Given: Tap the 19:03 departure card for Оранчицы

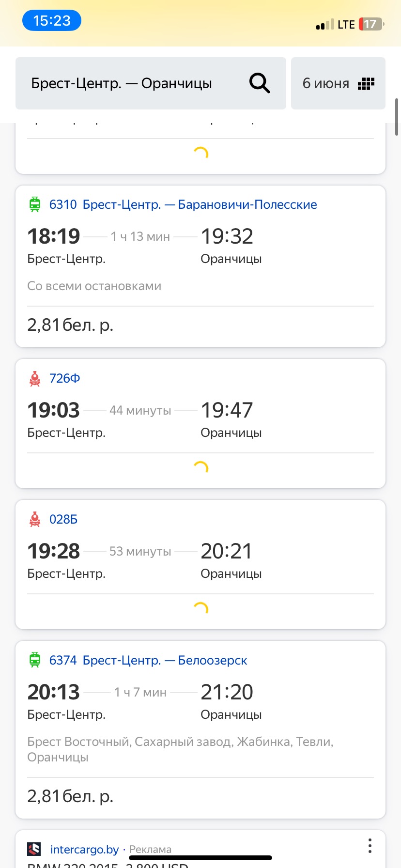Looking at the screenshot, I should [200, 424].
